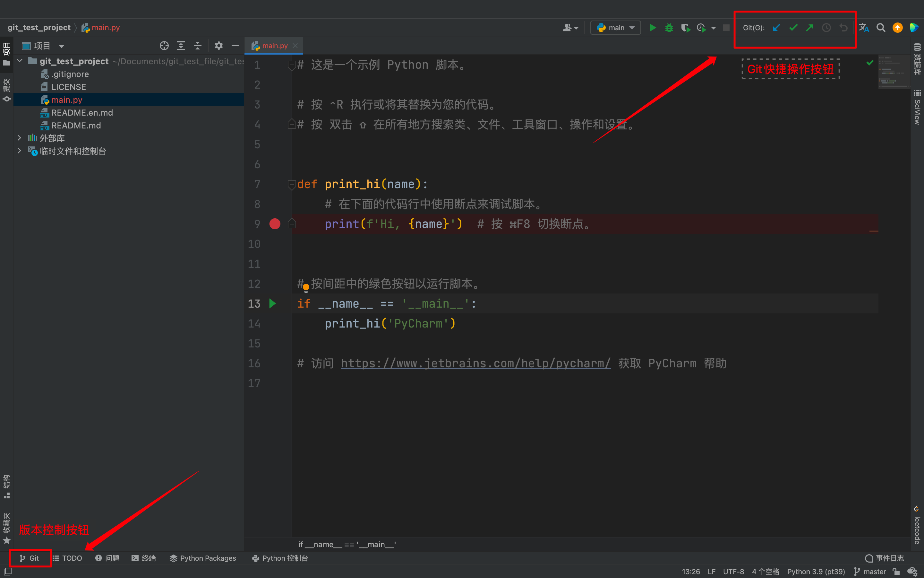Run with coverage shield icon
The image size is (924, 578).
click(686, 28)
